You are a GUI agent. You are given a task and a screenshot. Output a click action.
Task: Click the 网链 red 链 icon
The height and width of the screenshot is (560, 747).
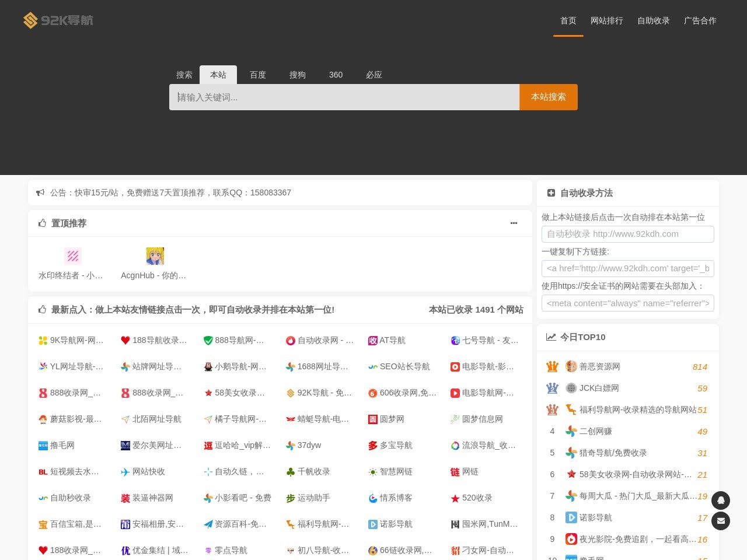pyautogui.click(x=455, y=471)
